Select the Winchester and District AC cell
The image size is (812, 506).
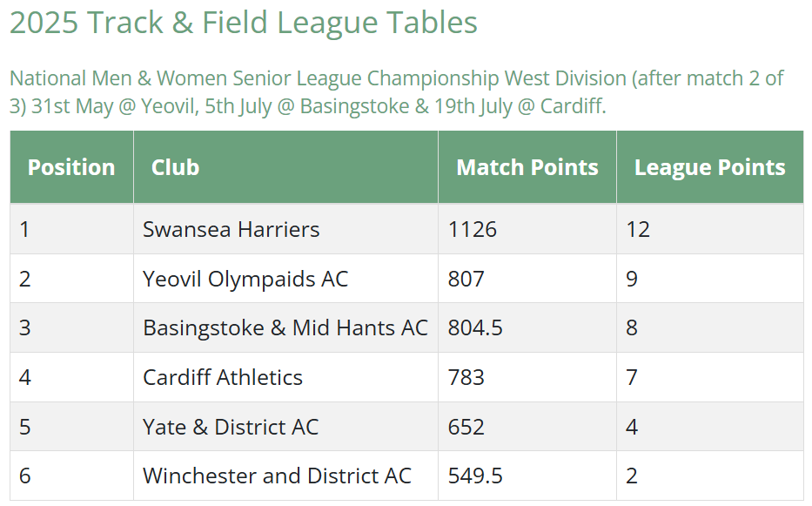click(285, 476)
